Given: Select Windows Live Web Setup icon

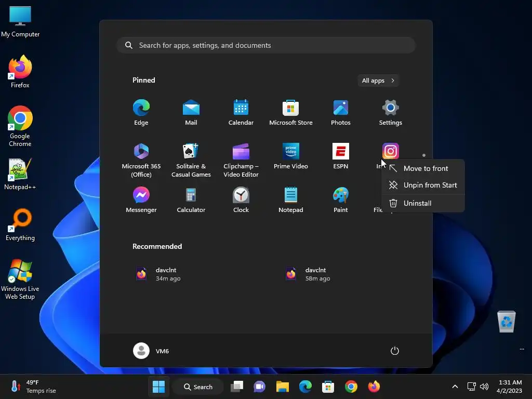Looking at the screenshot, I should [x=20, y=280].
